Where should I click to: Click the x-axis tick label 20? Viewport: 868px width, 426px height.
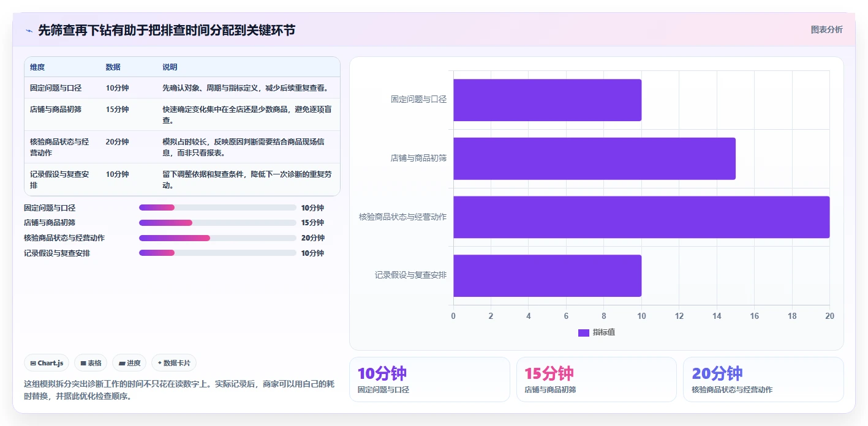pos(829,316)
